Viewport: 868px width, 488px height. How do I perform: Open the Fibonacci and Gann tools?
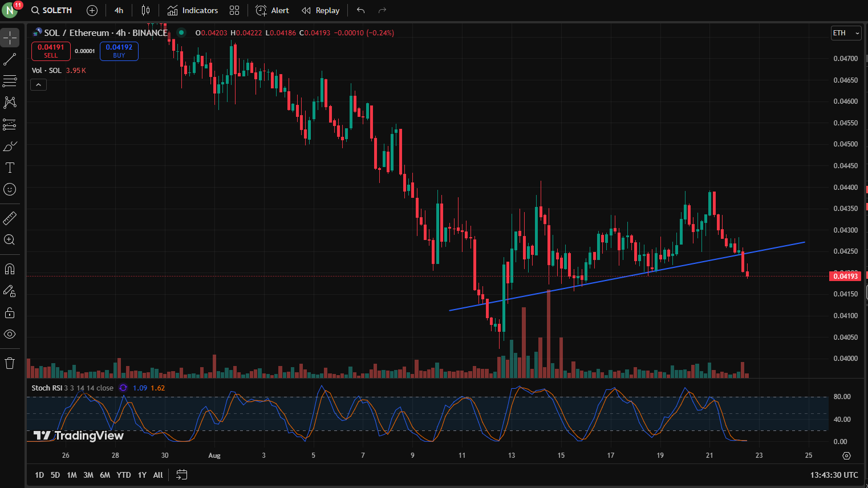click(x=10, y=81)
